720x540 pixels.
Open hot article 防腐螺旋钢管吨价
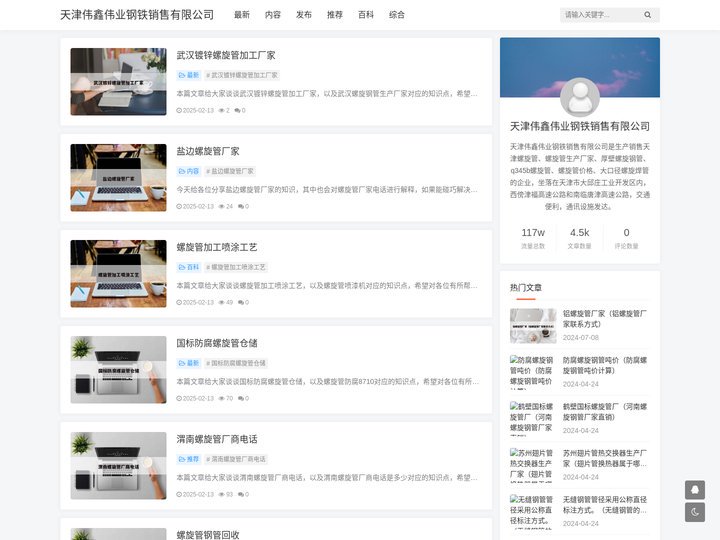point(605,365)
